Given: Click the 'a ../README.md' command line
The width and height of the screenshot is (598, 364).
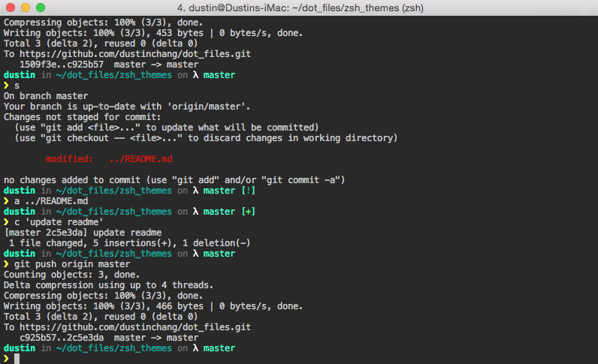Looking at the screenshot, I should click(51, 201).
